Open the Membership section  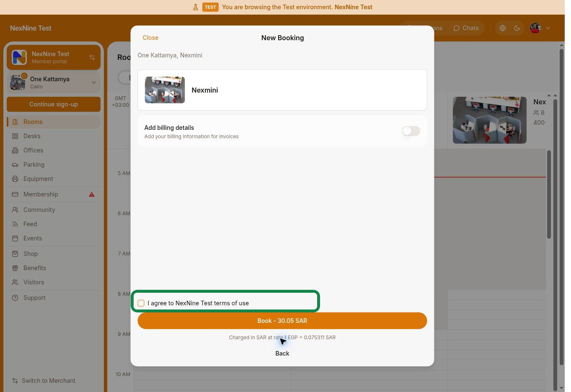pyautogui.click(x=54, y=194)
